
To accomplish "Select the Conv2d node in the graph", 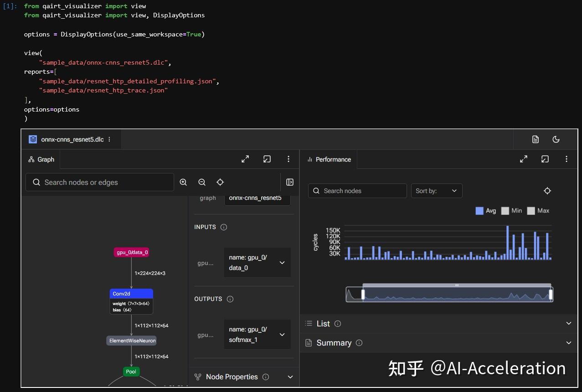I will [x=131, y=293].
